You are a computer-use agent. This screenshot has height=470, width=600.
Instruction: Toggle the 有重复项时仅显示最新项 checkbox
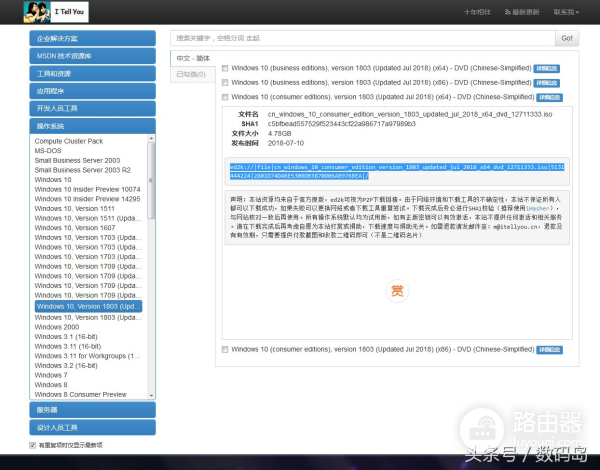click(32, 444)
